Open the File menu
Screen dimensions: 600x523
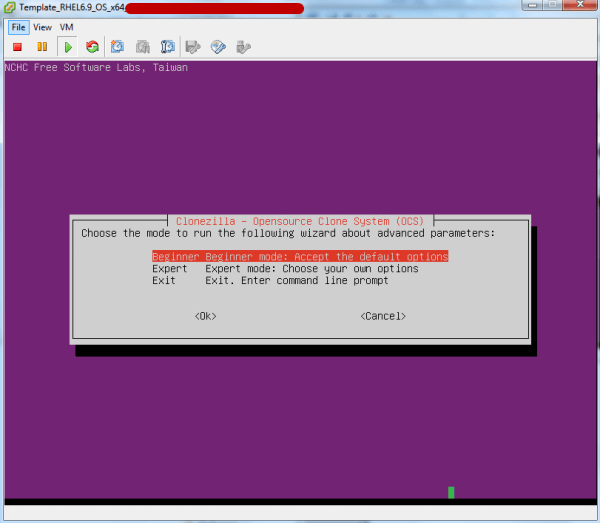pos(18,27)
